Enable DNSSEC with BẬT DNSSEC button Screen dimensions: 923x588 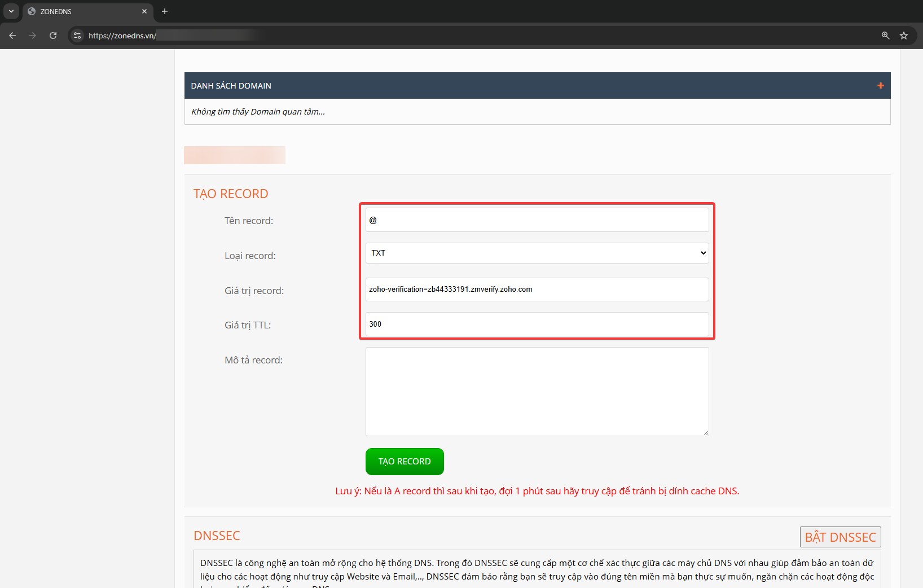pyautogui.click(x=840, y=537)
